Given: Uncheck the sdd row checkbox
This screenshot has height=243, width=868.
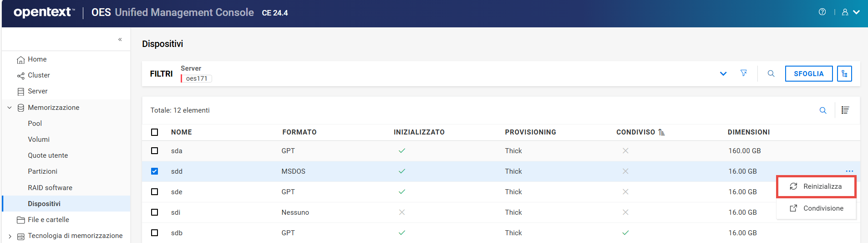Looking at the screenshot, I should coord(155,171).
